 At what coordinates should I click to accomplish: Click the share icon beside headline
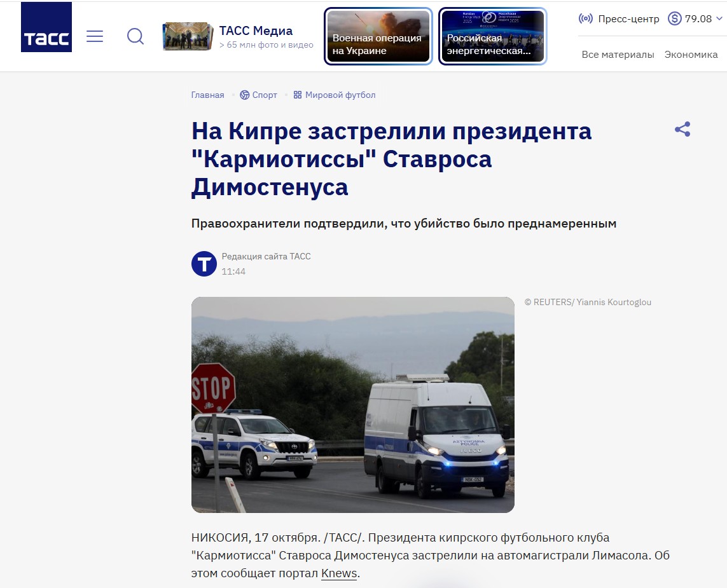coord(682,130)
